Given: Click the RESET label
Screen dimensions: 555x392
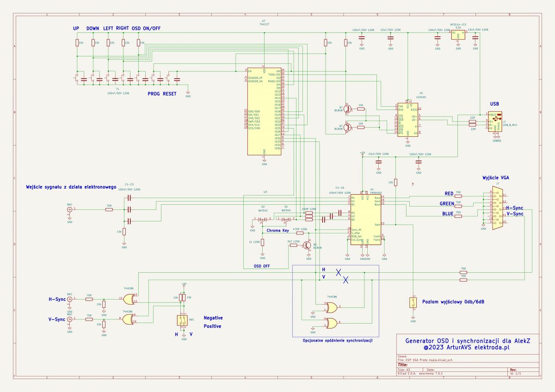Looking at the screenshot, I should [170, 94].
